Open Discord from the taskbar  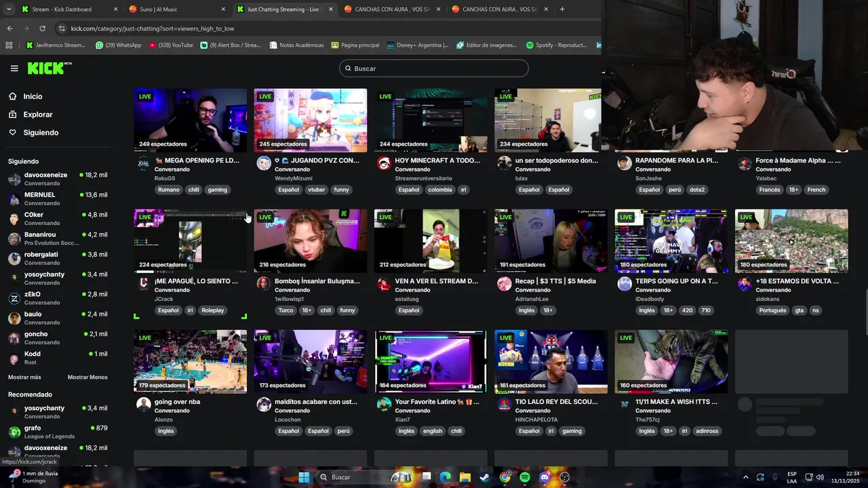pos(545,477)
